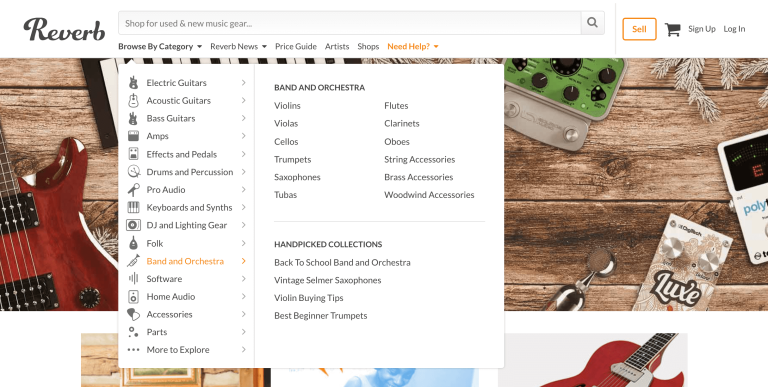
Task: Select the Keyboards and Synths piano icon
Action: click(x=133, y=207)
